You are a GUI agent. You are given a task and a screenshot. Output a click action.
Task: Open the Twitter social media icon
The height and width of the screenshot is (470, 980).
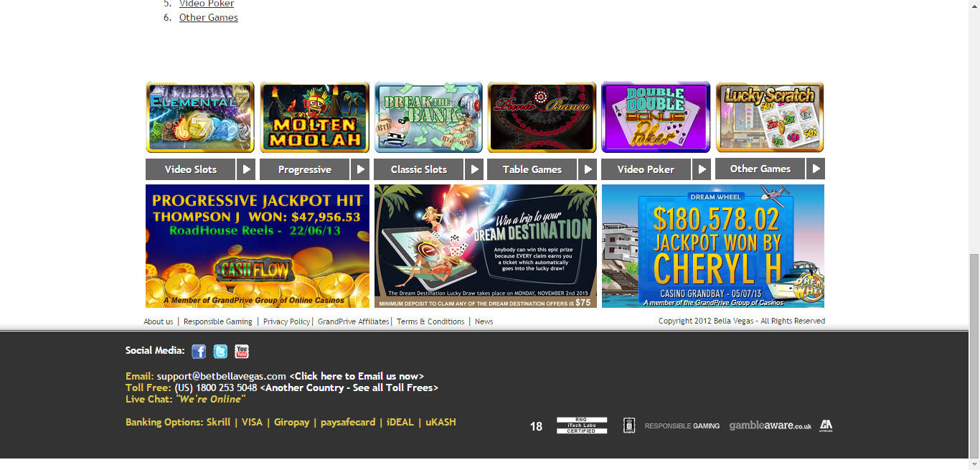pos(220,352)
